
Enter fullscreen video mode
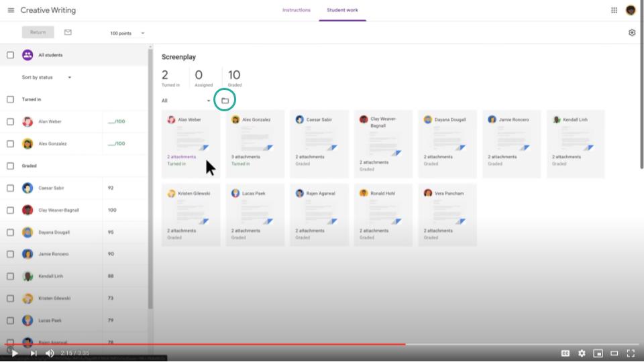[631, 353]
